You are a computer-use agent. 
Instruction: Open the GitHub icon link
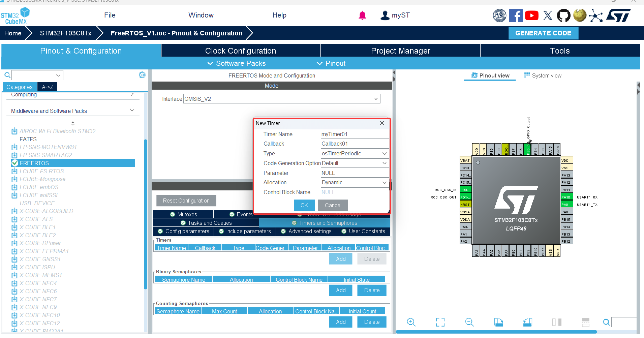[x=563, y=16]
